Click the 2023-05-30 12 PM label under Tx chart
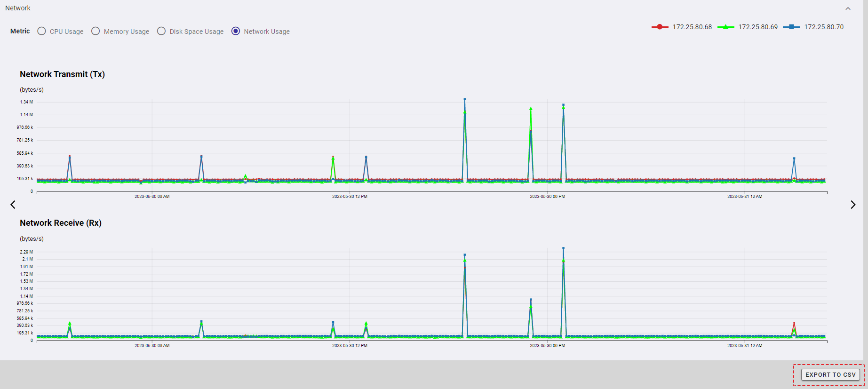The height and width of the screenshot is (389, 868). [x=350, y=197]
